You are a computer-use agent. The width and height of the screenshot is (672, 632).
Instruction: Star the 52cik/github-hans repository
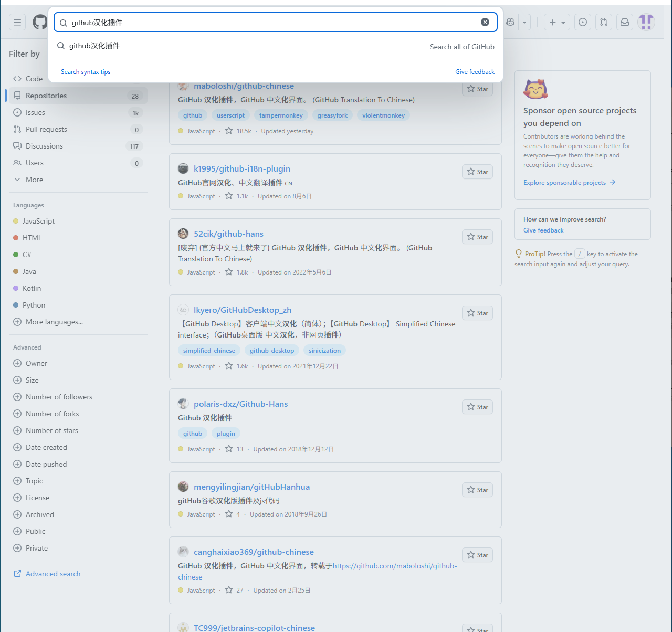point(478,237)
